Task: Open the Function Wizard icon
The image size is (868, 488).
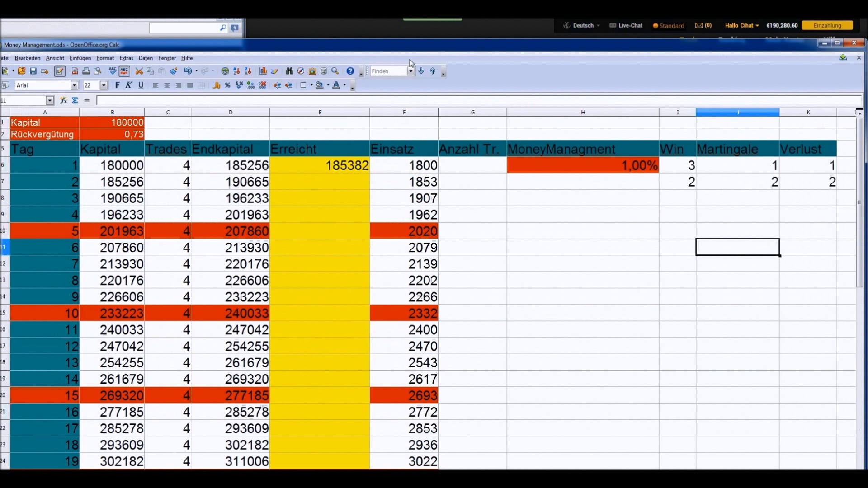Action: coord(63,100)
